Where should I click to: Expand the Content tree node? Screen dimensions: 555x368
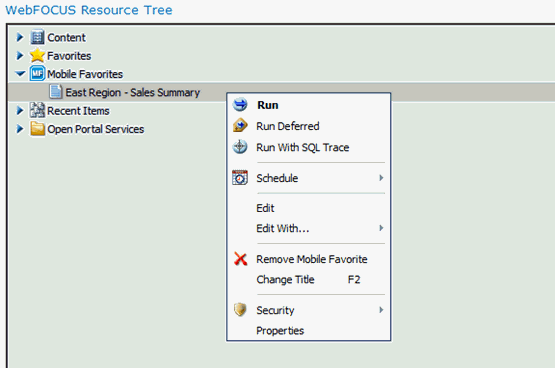pos(20,37)
